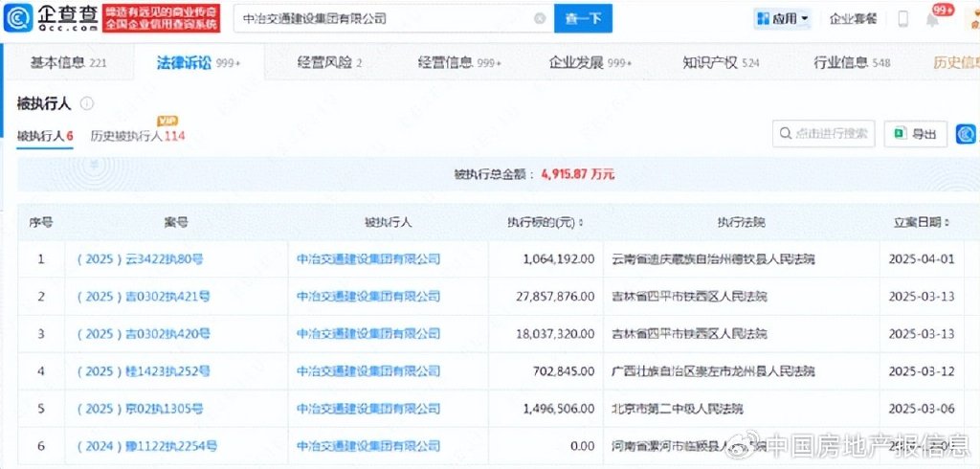980x469 pixels.
Task: Open case (2025)京02执1305号
Action: pyautogui.click(x=140, y=409)
